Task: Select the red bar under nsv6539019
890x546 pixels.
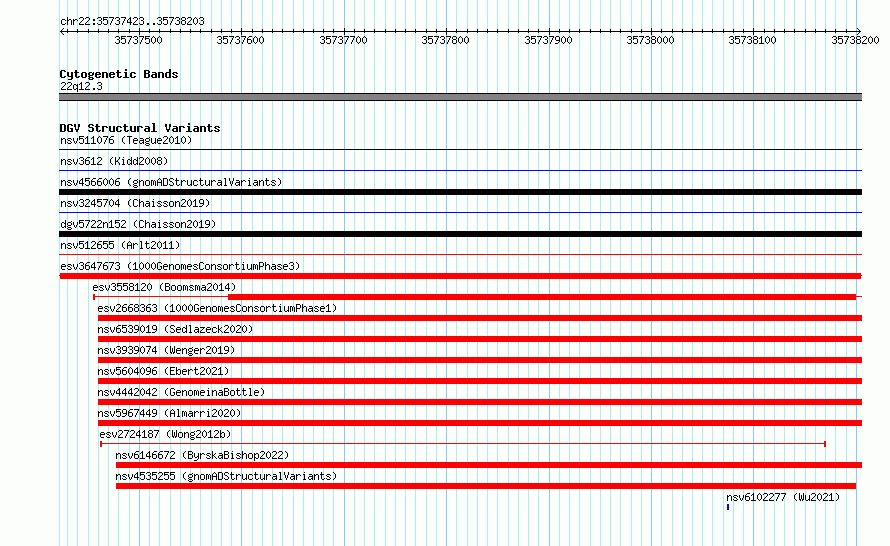Action: [480, 339]
